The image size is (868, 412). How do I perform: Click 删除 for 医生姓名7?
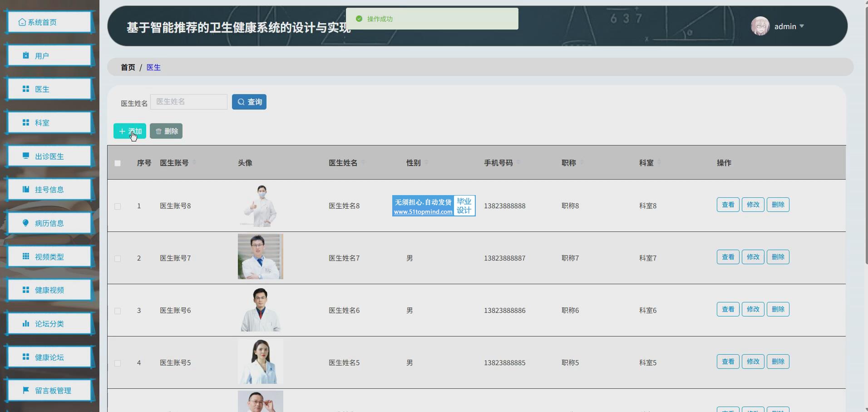778,257
